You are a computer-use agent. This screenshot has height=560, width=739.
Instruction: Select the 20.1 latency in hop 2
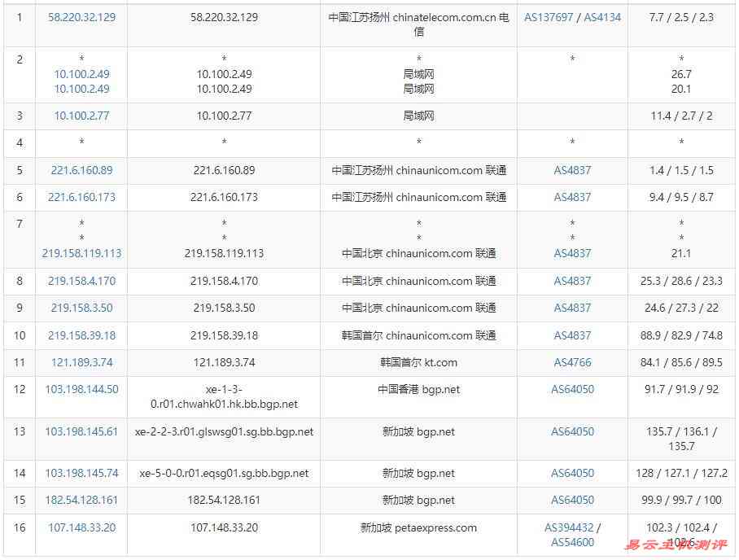[681, 89]
